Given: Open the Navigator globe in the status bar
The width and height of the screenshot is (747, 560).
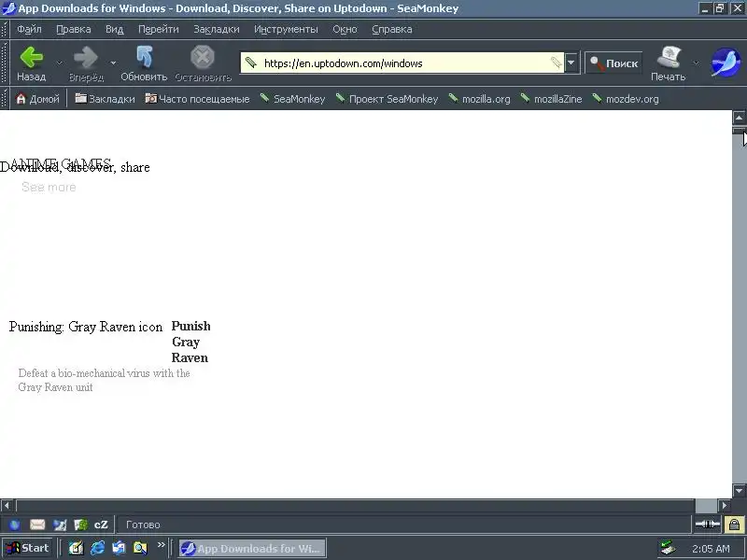Looking at the screenshot, I should (15, 525).
